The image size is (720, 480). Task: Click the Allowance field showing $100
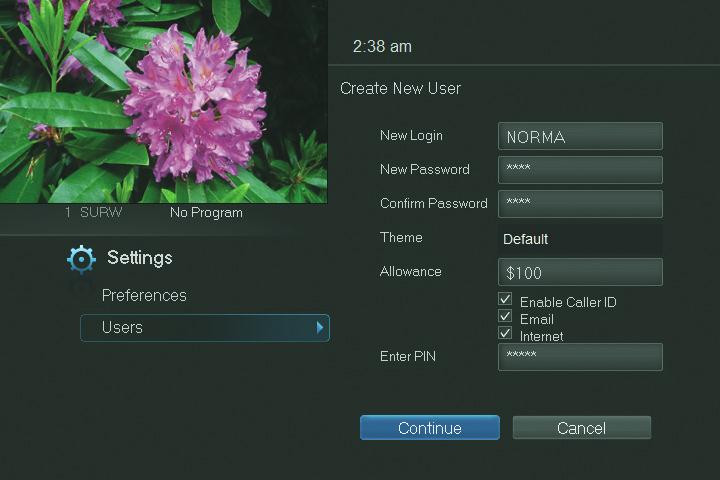pyautogui.click(x=580, y=272)
